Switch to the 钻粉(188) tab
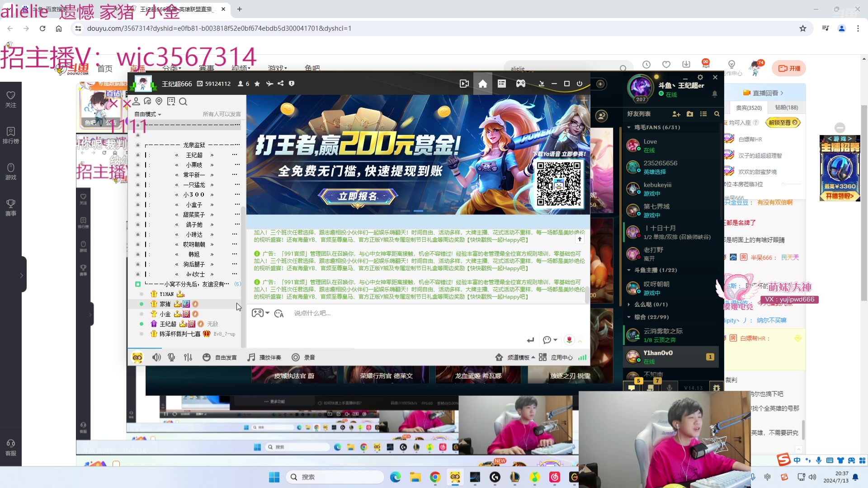 (786, 108)
